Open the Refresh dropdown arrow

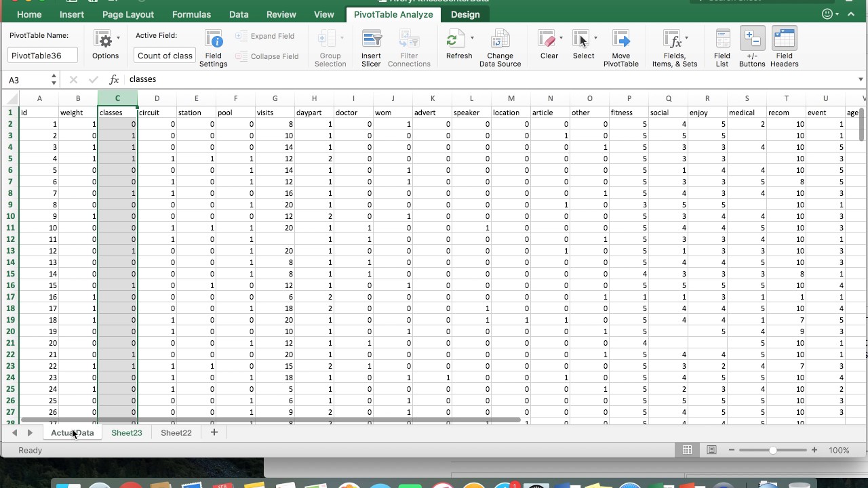[x=472, y=38]
